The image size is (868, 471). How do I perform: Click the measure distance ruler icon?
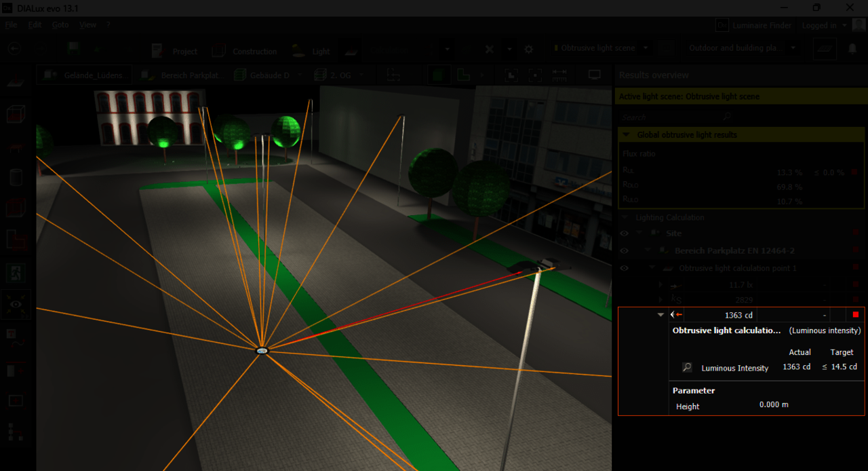click(559, 75)
